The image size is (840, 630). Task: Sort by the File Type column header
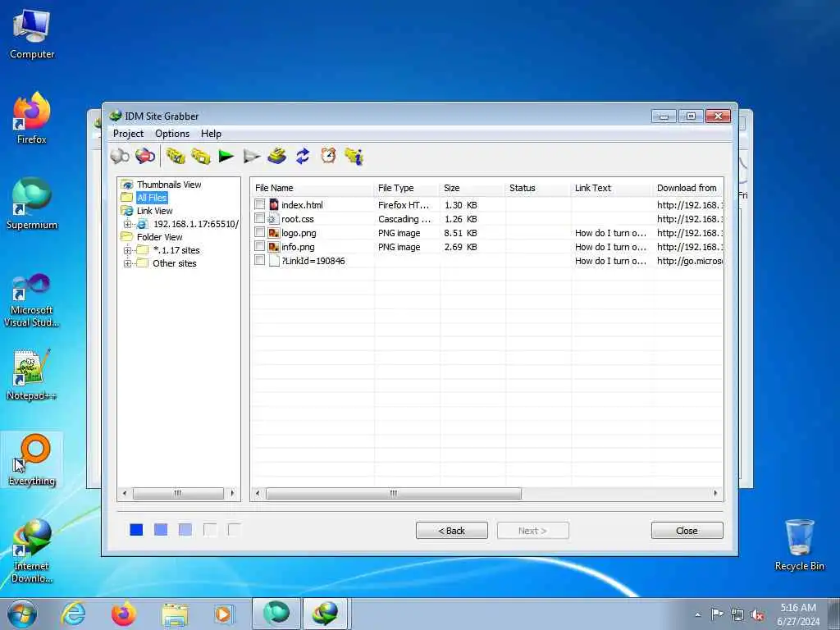pos(407,188)
